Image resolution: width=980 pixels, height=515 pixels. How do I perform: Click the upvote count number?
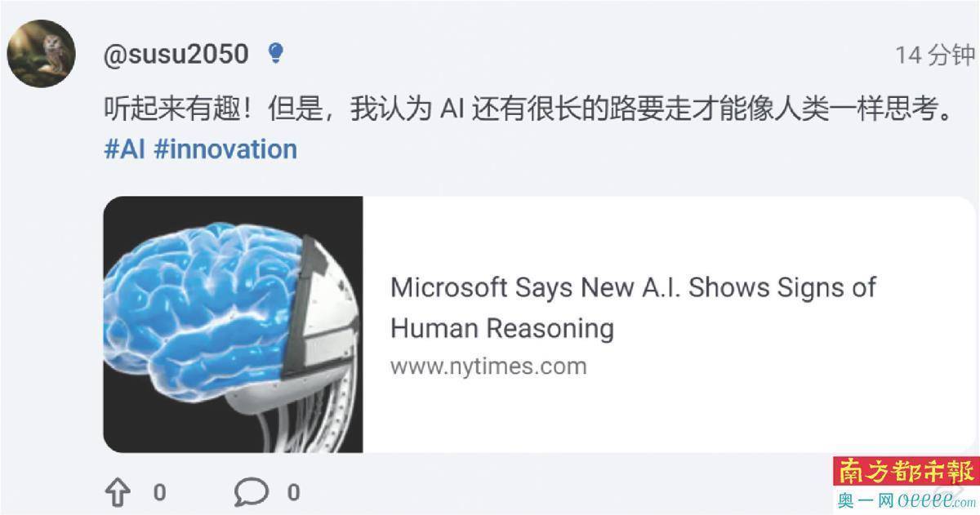pyautogui.click(x=160, y=492)
